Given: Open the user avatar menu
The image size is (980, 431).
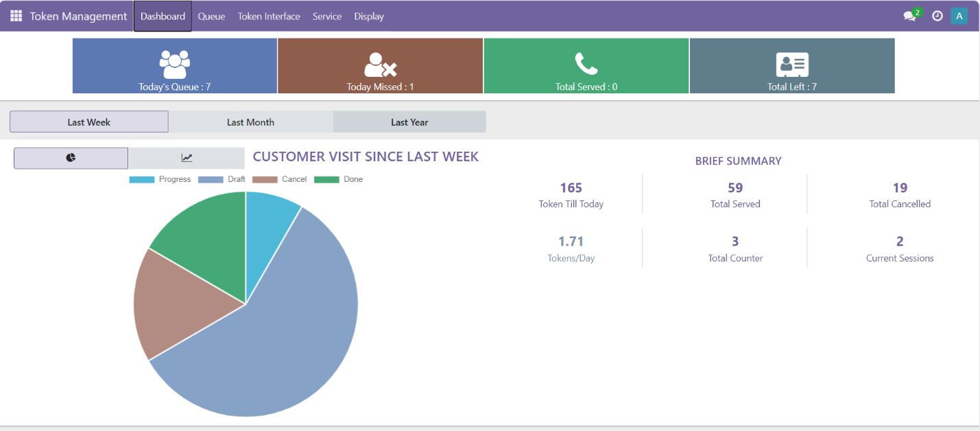Looking at the screenshot, I should click(959, 16).
